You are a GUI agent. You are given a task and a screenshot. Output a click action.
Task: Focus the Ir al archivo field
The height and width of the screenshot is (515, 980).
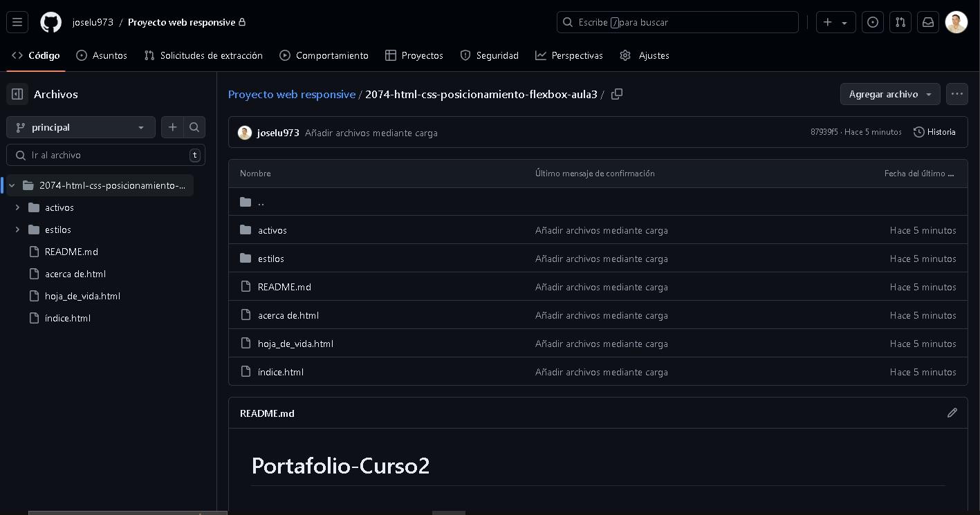click(106, 155)
